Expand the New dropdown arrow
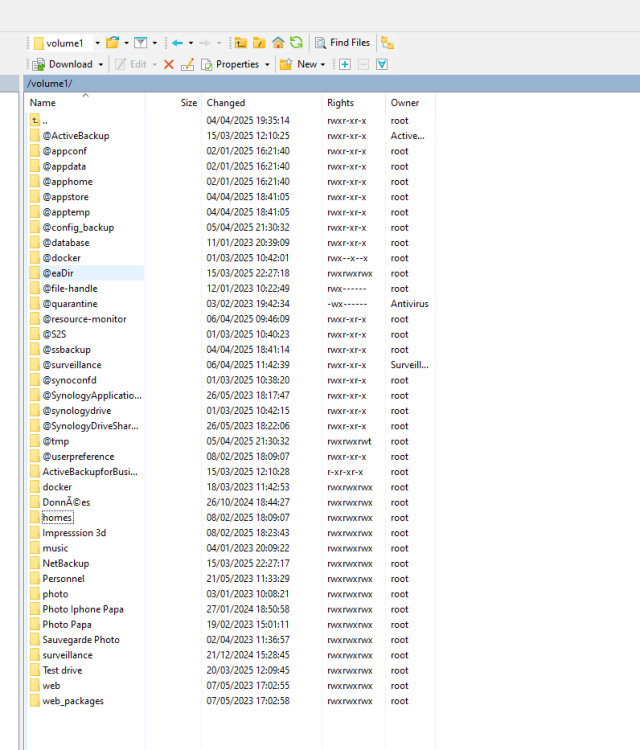Image resolution: width=640 pixels, height=750 pixels. 323,64
